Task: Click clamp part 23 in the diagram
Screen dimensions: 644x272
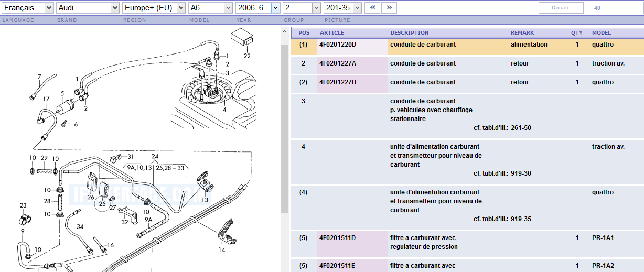Action: [24, 216]
